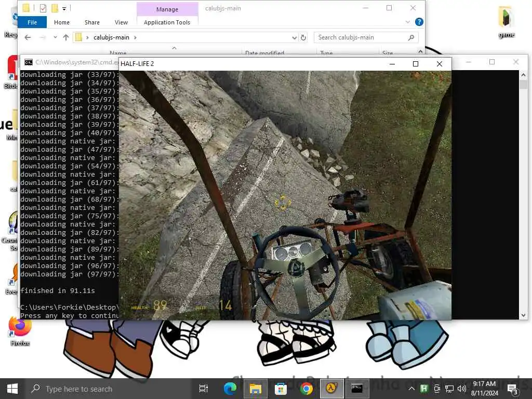The width and height of the screenshot is (532, 399).
Task: Open recent locations dropdown arrow
Action: point(55,37)
